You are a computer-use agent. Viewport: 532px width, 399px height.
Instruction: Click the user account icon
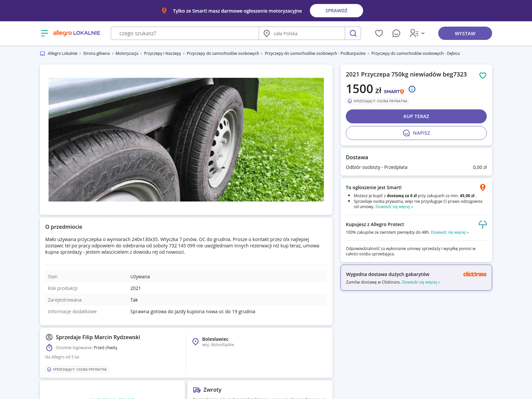[414, 33]
